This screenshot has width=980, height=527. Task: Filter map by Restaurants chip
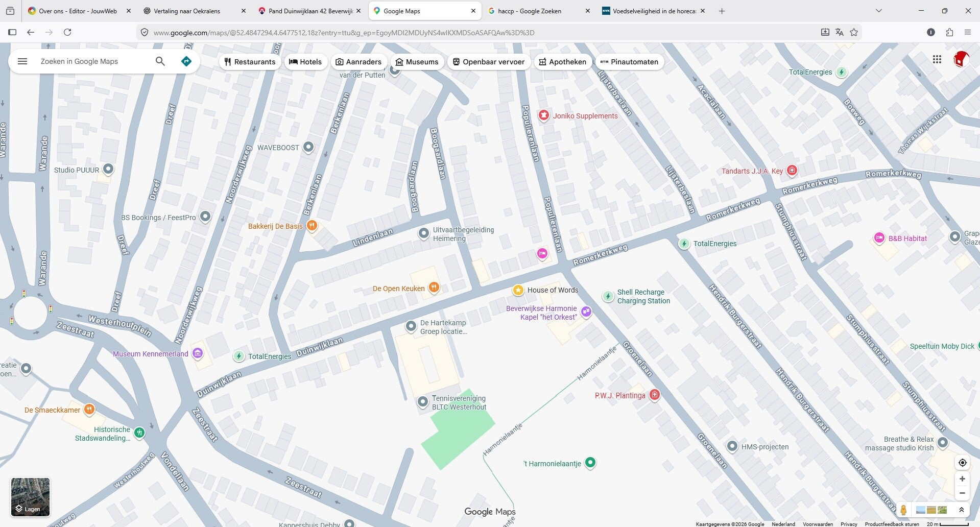[x=250, y=62]
